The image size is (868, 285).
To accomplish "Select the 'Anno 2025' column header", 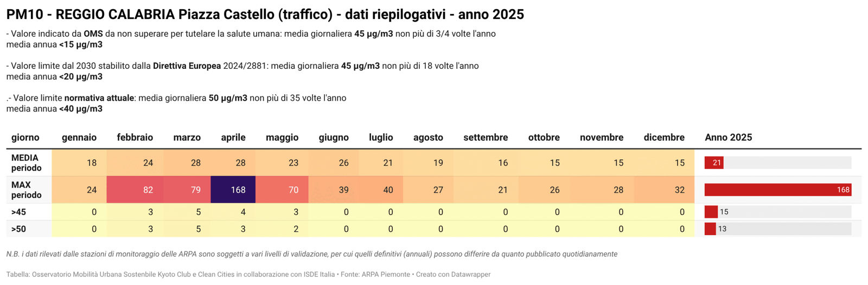I will [x=728, y=138].
